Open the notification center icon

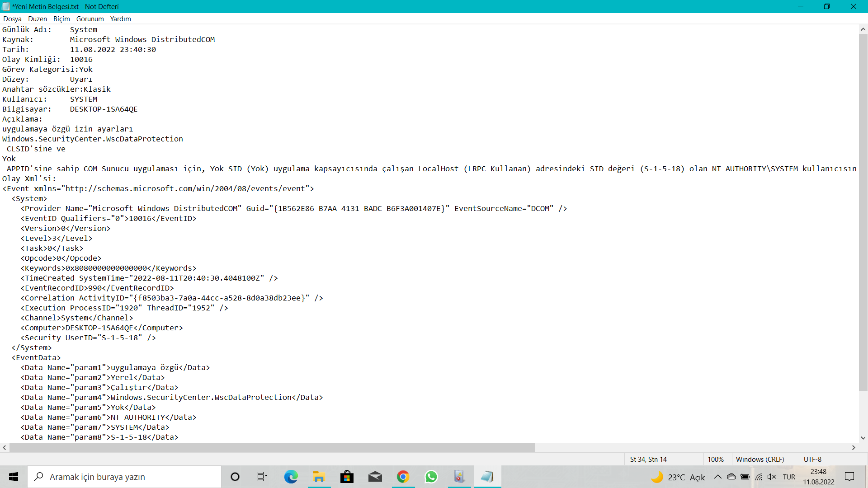849,477
